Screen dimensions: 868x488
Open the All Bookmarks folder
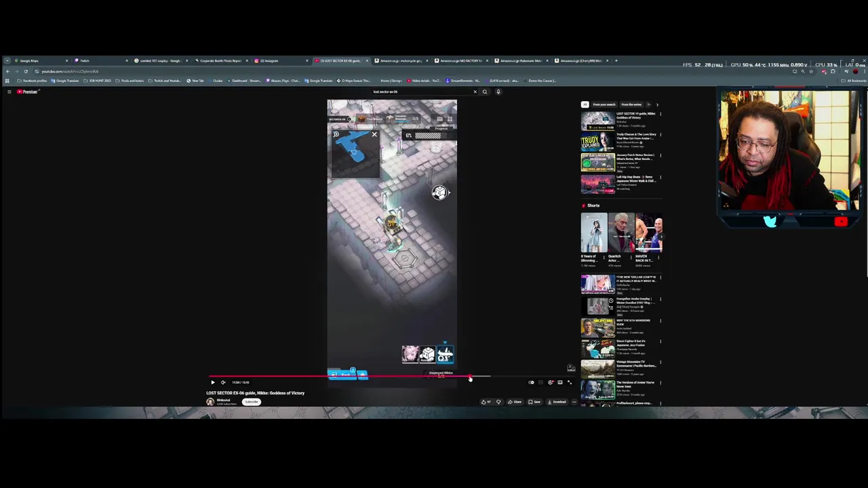pos(854,81)
